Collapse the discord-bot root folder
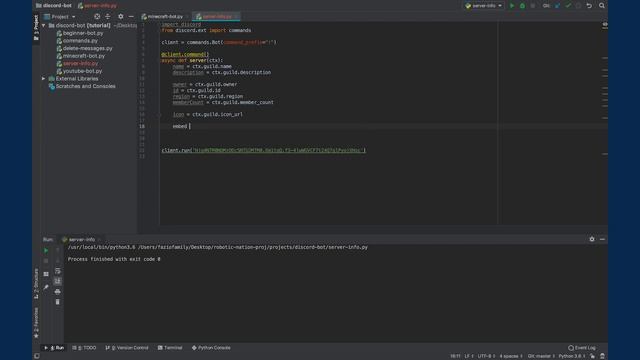 (x=44, y=25)
